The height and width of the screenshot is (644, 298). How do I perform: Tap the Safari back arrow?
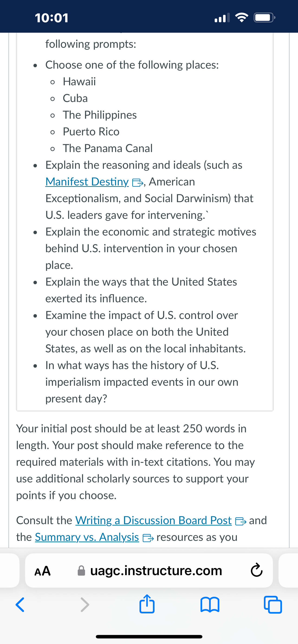tap(20, 605)
